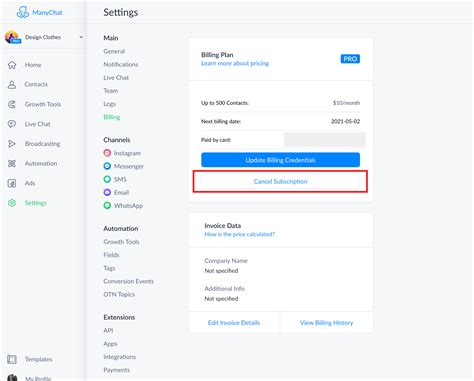Go to the Logs settings section

coord(109,104)
